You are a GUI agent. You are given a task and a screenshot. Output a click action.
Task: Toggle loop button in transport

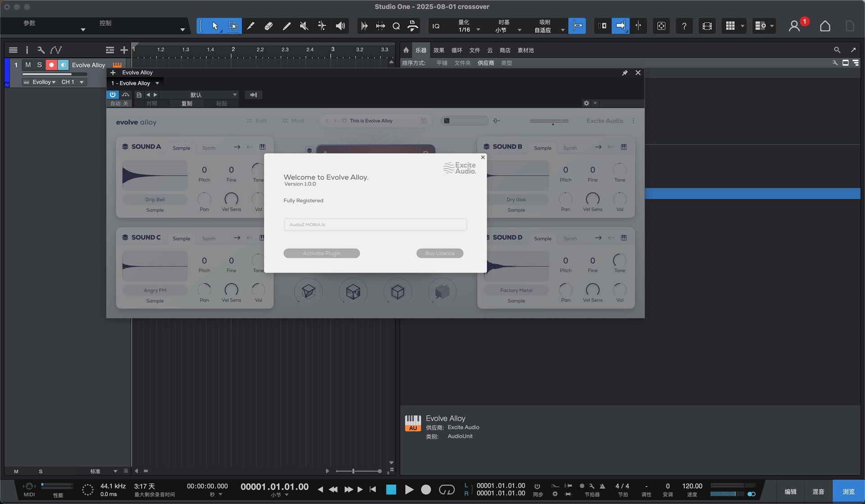(446, 489)
